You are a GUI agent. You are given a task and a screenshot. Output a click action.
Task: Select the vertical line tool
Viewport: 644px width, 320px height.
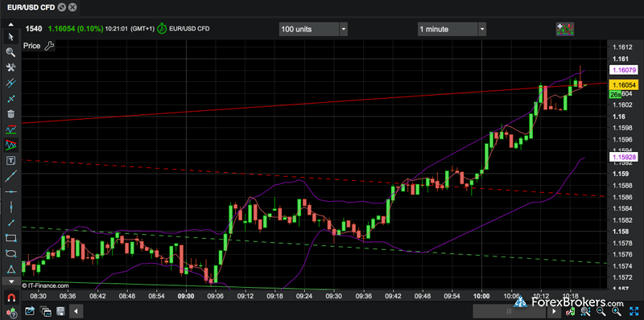point(10,207)
